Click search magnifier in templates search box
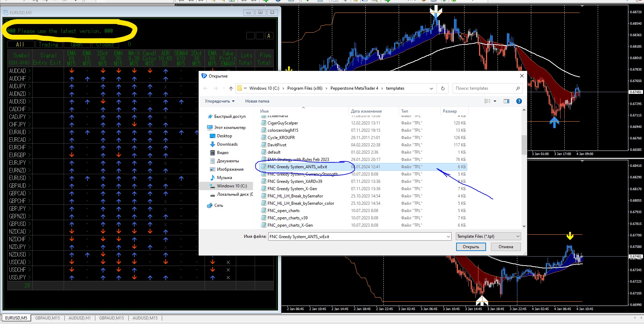 pos(517,89)
